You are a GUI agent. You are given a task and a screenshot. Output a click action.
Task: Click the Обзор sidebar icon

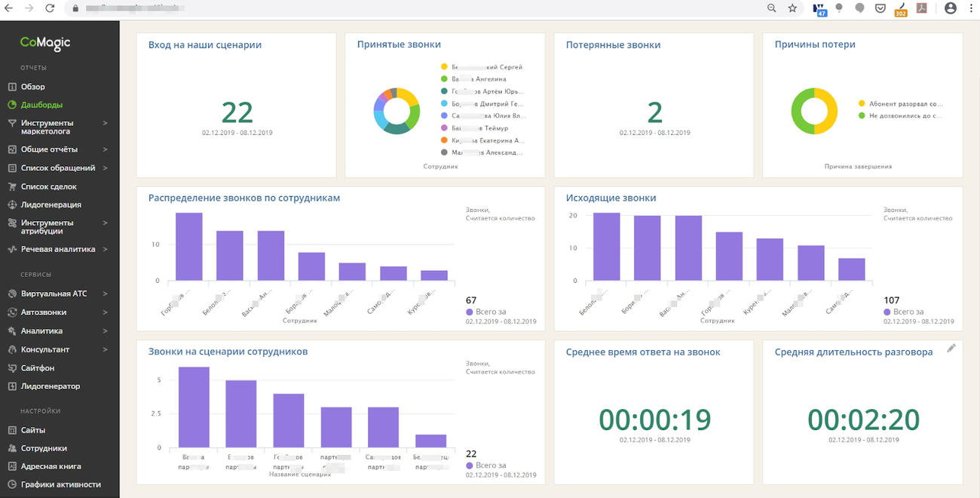tap(12, 87)
